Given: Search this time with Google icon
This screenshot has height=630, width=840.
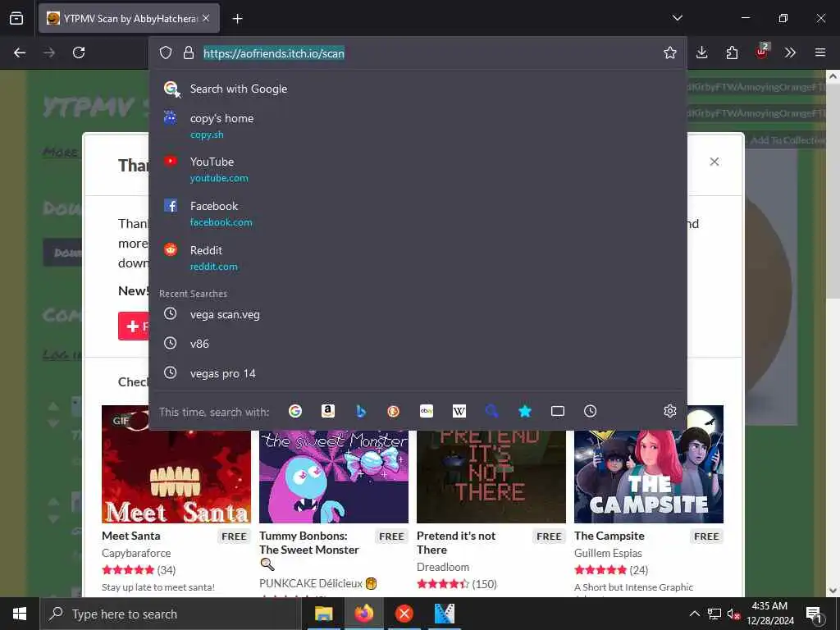Looking at the screenshot, I should [x=295, y=411].
